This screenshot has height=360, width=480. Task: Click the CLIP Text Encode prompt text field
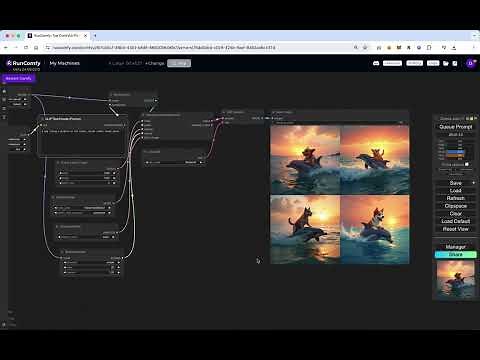coord(83,142)
